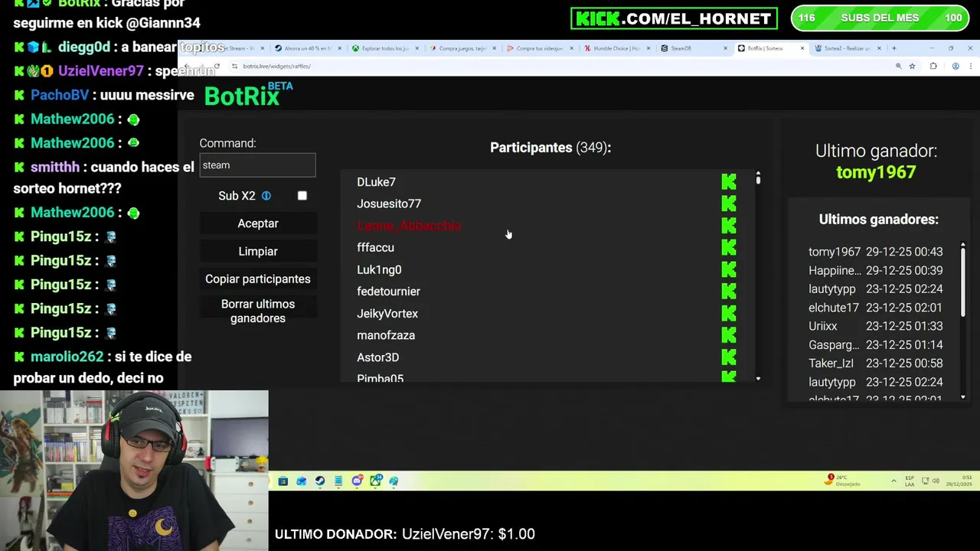
Task: Click winner row Happiine... 29-12-25 00:39
Action: (876, 270)
